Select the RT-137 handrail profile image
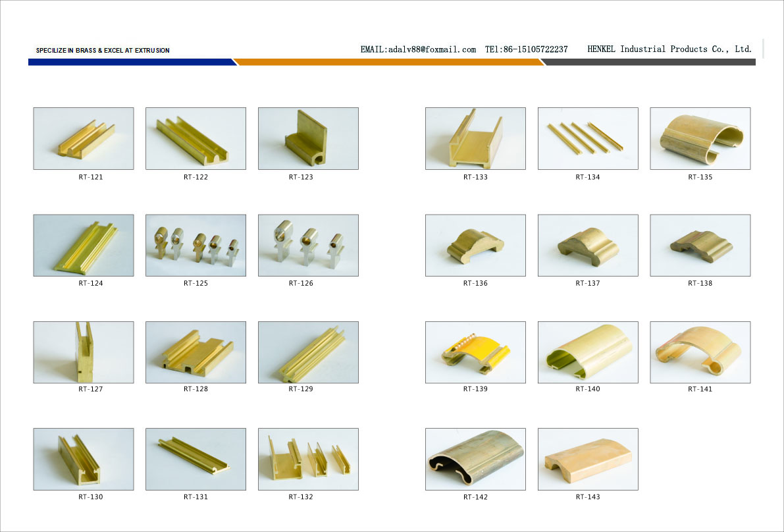Image resolution: width=784 pixels, height=532 pixels. [x=588, y=246]
